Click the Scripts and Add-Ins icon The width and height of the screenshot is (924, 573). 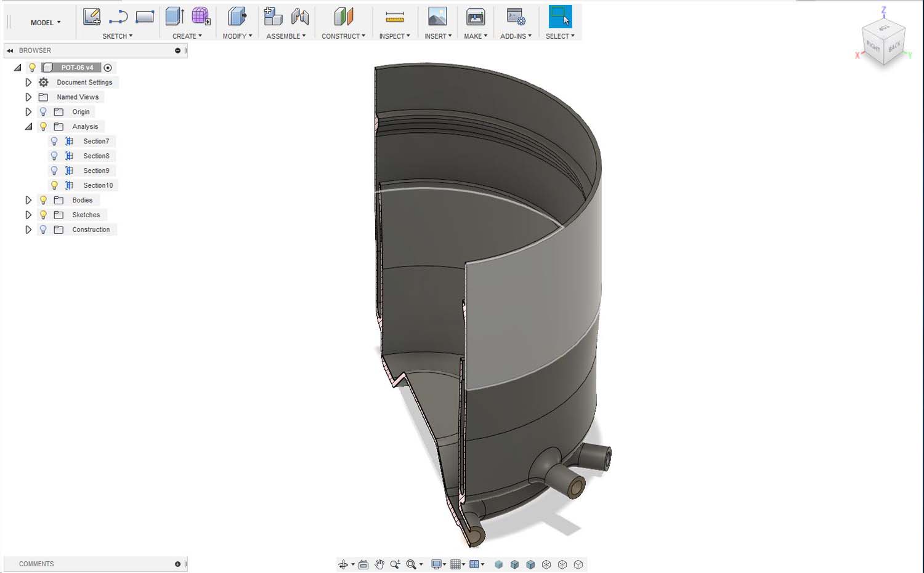[516, 17]
